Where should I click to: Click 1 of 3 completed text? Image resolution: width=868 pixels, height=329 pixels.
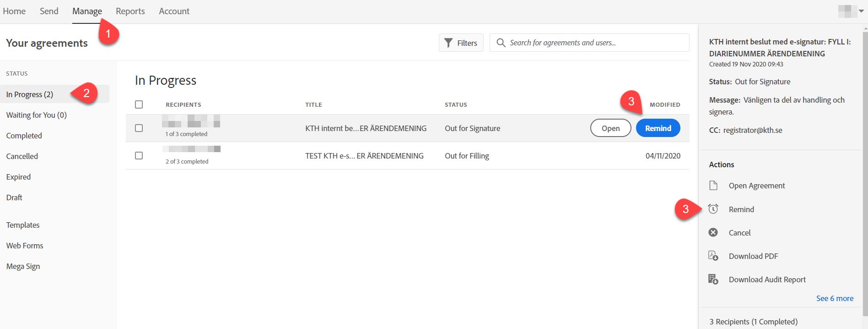point(186,134)
